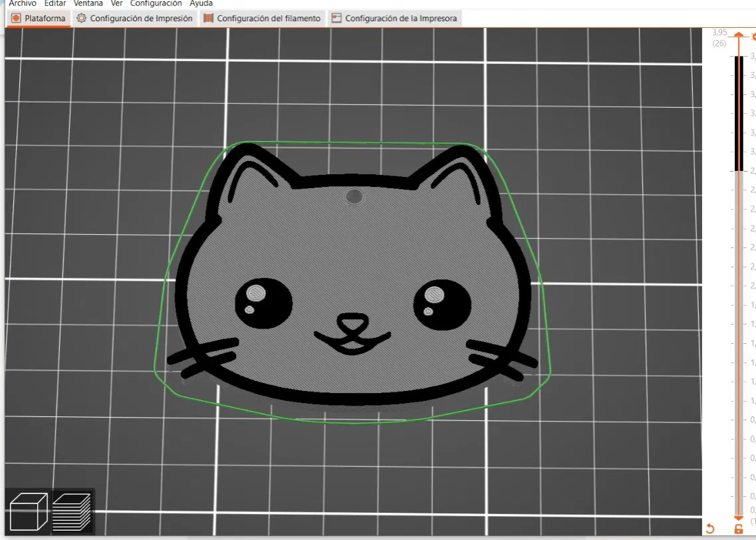Open the Ayuda menu
The height and width of the screenshot is (540, 756).
click(201, 3)
